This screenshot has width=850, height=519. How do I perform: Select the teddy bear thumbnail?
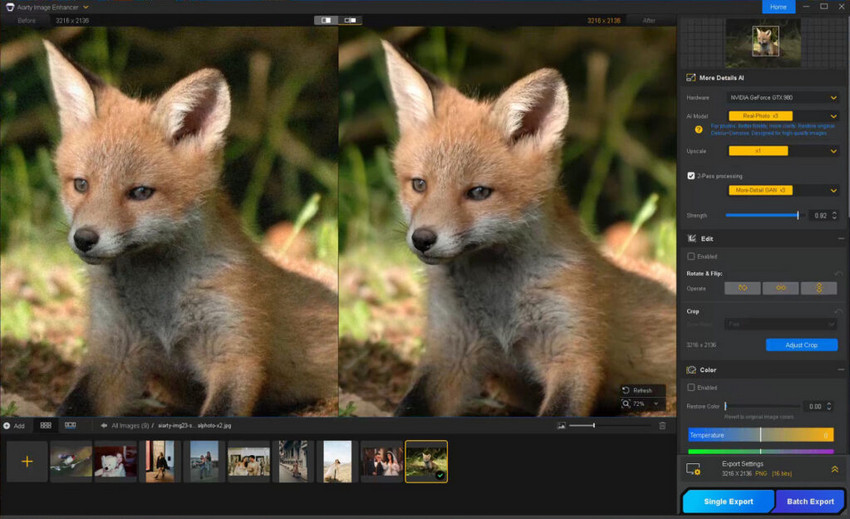(115, 462)
